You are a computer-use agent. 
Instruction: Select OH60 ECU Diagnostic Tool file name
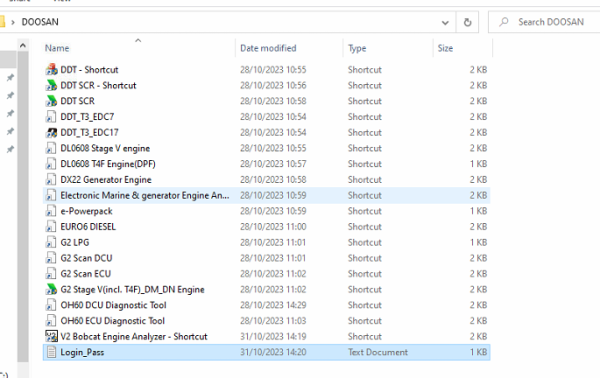(x=112, y=321)
